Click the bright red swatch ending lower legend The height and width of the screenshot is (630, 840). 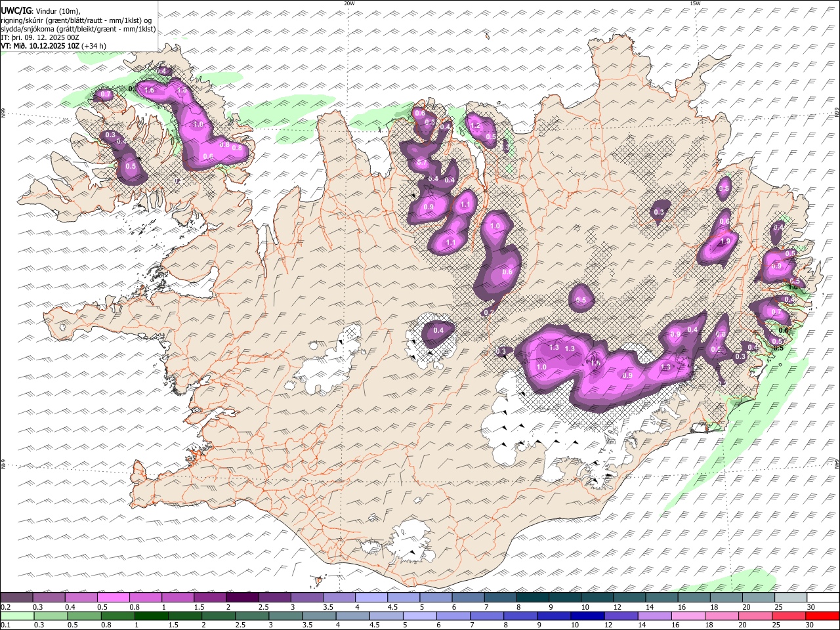tap(822, 616)
